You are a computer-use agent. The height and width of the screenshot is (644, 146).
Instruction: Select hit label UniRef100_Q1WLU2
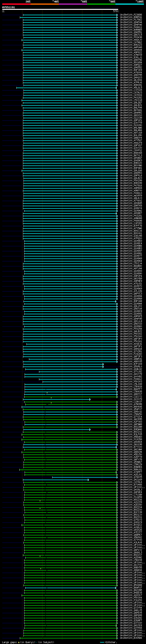pyautogui.click(x=131, y=369)
